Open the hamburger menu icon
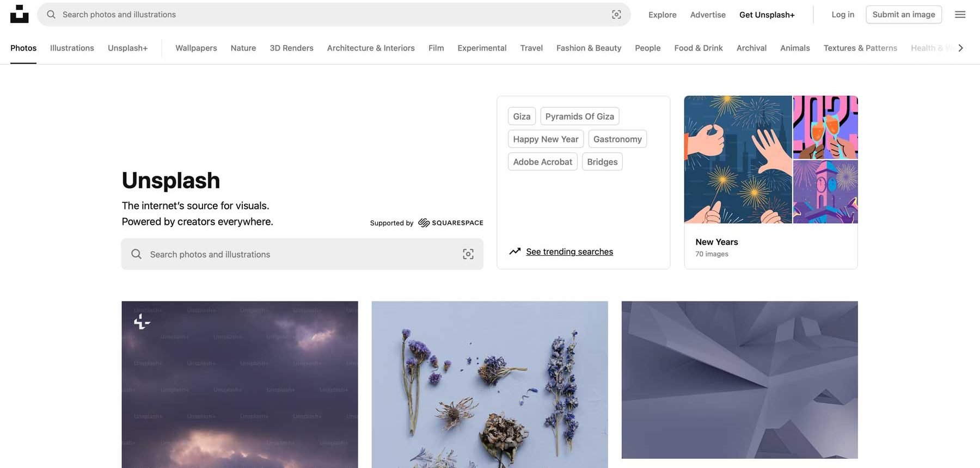The height and width of the screenshot is (468, 980). pos(960,15)
